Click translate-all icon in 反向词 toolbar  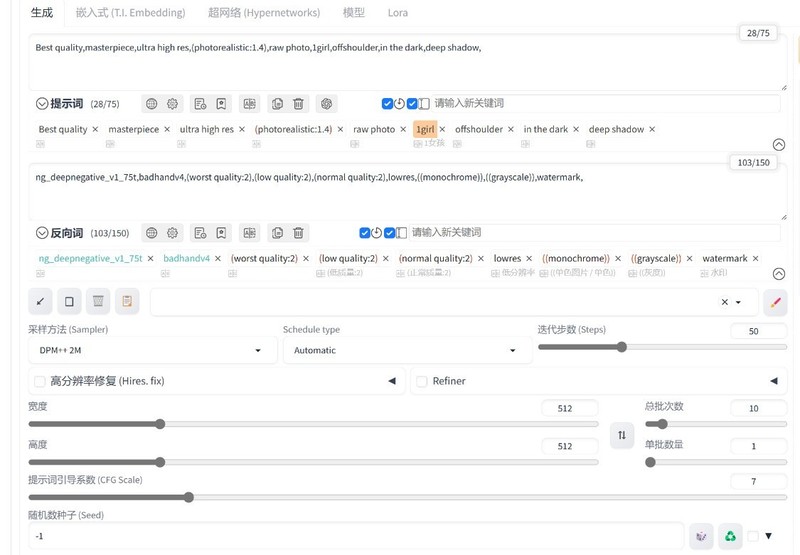tap(249, 233)
